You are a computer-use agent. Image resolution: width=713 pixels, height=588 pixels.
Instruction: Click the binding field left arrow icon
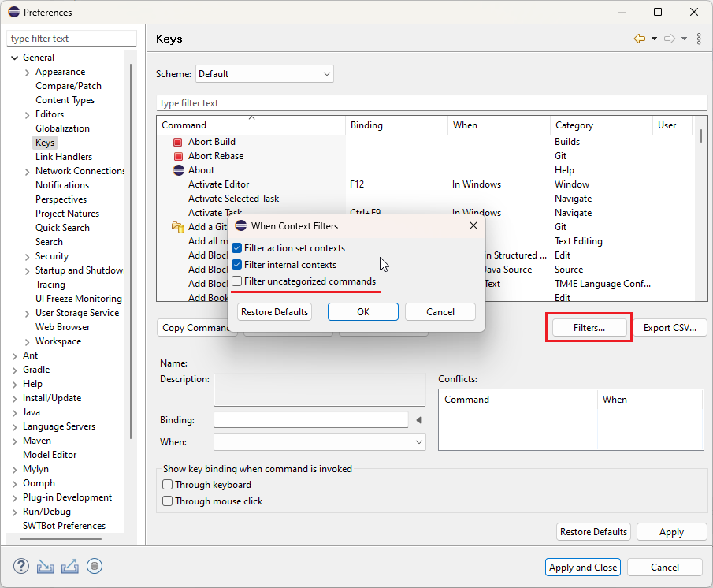pos(419,420)
